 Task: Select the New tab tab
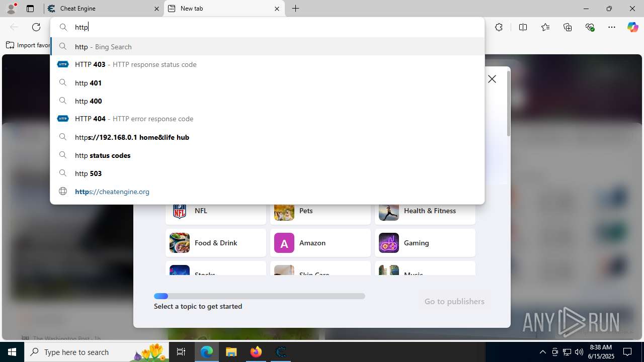(x=224, y=9)
